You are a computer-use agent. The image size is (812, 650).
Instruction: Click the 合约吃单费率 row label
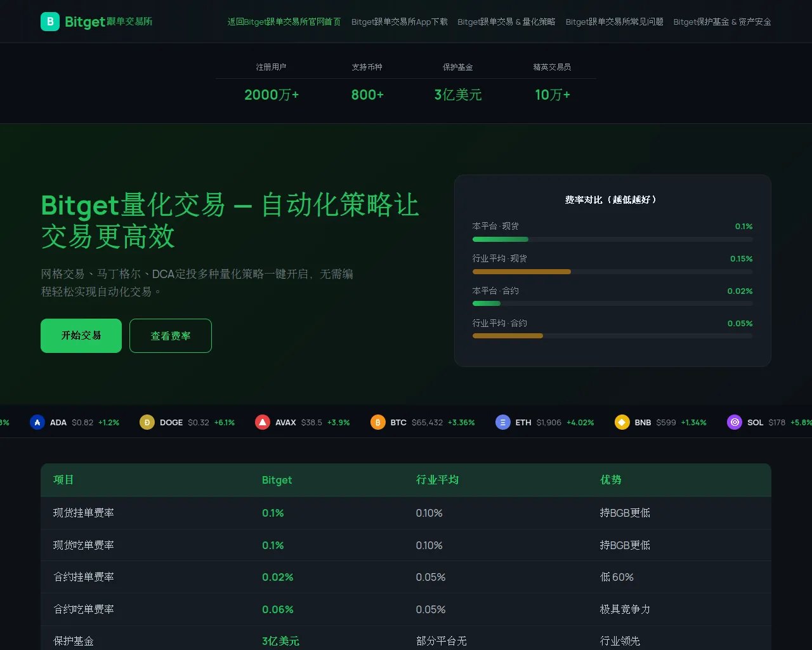84,609
